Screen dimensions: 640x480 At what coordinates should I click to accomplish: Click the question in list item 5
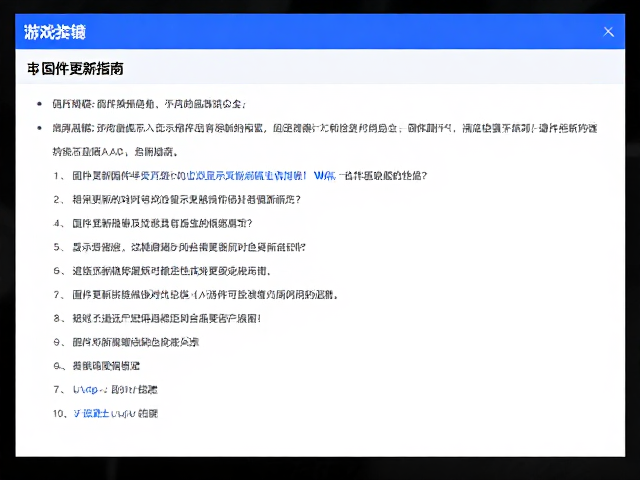coord(189,247)
